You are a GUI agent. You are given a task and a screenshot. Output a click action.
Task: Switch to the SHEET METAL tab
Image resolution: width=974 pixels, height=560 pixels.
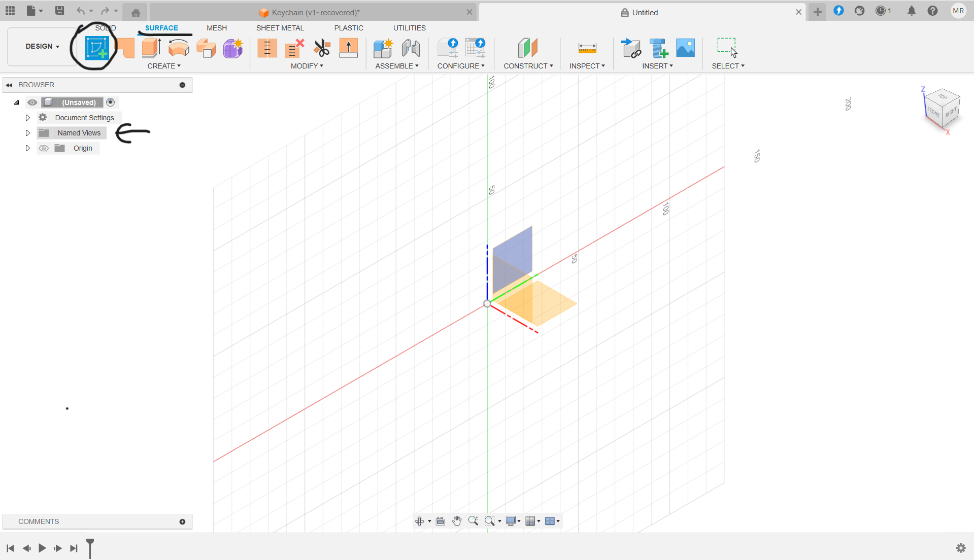280,28
